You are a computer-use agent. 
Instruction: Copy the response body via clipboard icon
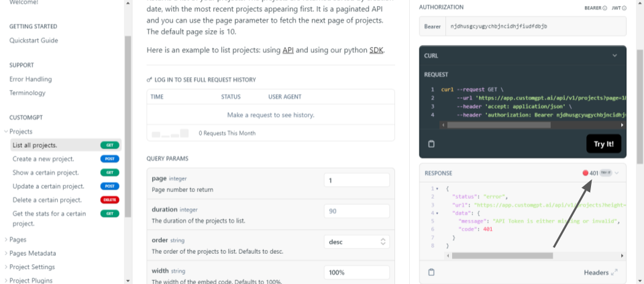[x=431, y=272]
